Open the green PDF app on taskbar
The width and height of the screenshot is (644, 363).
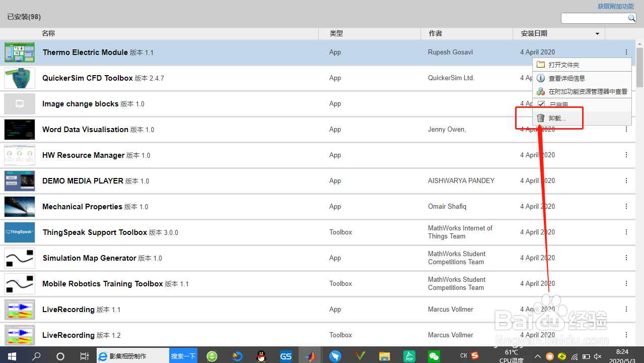tap(409, 356)
